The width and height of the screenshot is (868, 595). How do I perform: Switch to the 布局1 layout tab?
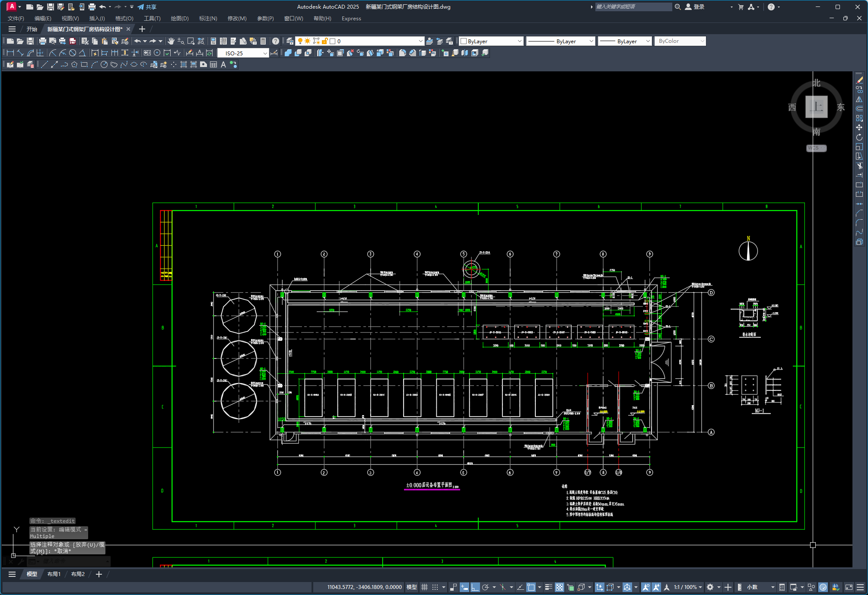54,574
